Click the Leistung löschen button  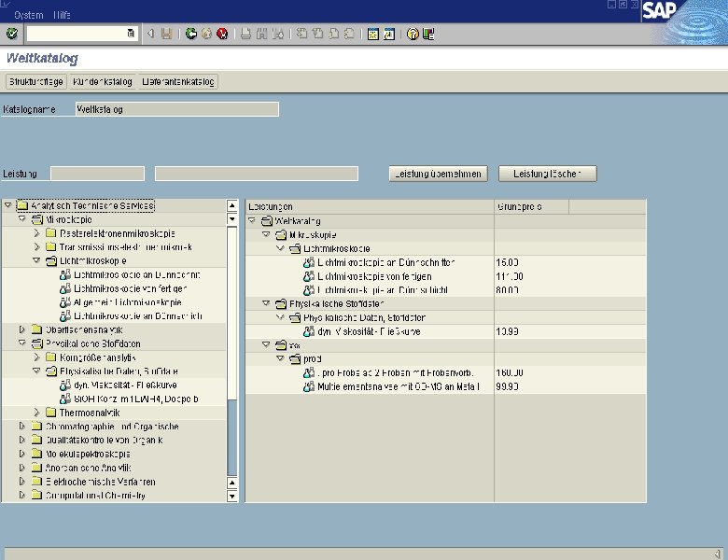[x=547, y=174]
